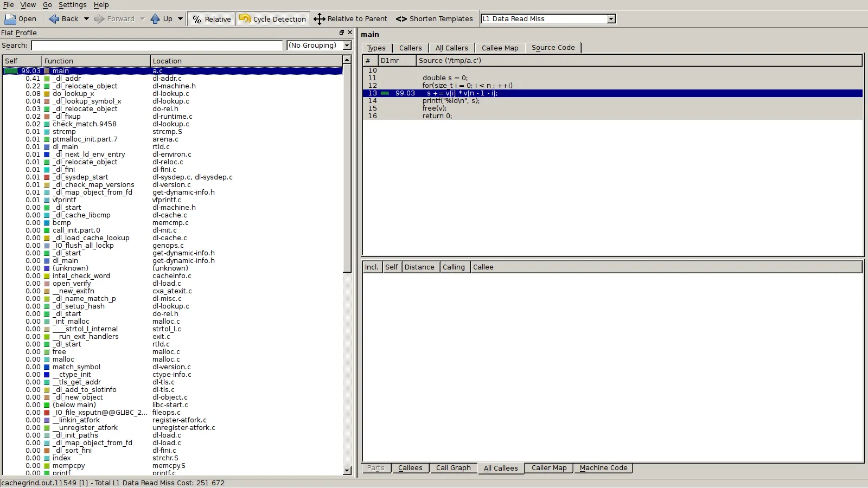Screen dimensions: 868x488
Task: Select the _dl_addr function row
Action: pyautogui.click(x=173, y=79)
